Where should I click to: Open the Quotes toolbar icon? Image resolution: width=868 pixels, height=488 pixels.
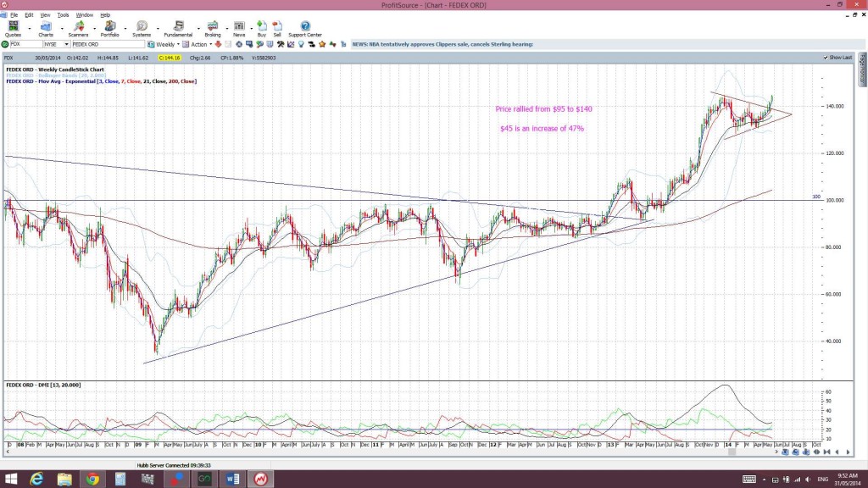pyautogui.click(x=13, y=26)
